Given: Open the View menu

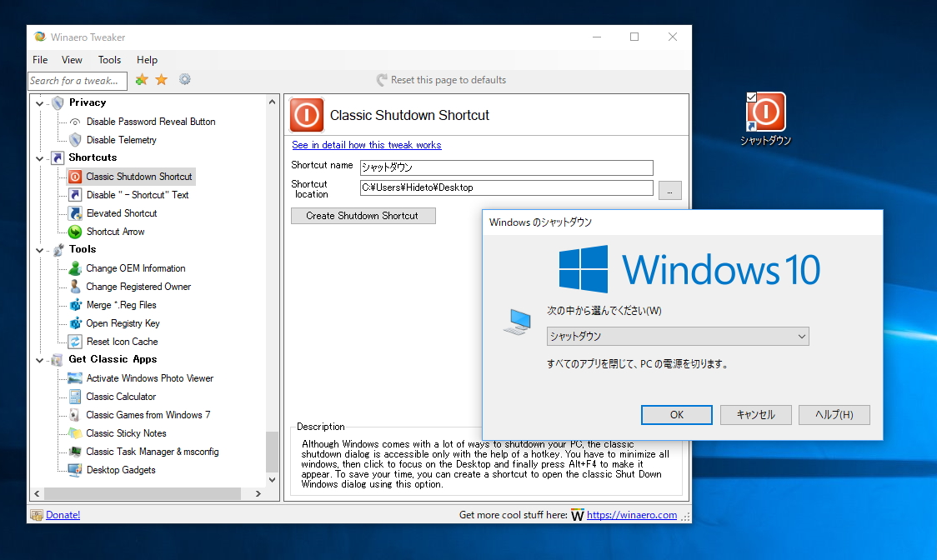Looking at the screenshot, I should click(x=72, y=60).
